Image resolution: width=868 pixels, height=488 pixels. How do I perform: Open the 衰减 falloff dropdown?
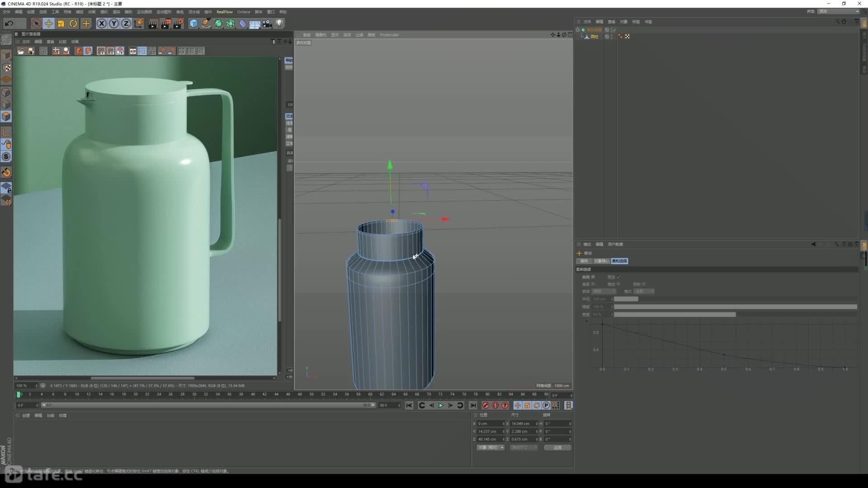tap(604, 291)
